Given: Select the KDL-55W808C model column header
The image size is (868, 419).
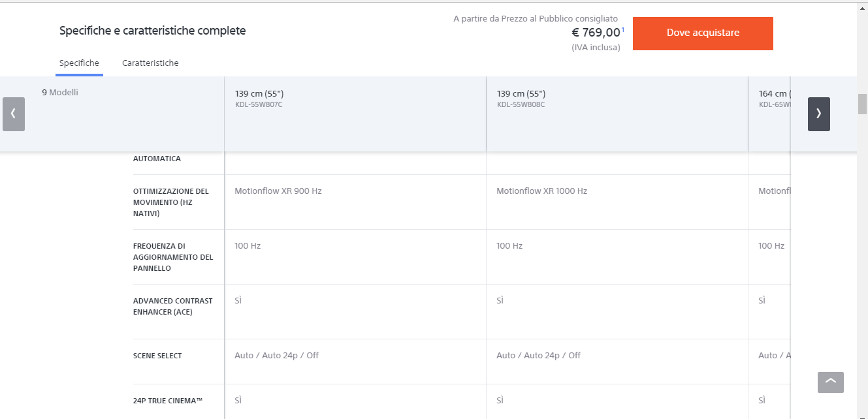Looking at the screenshot, I should (x=521, y=99).
